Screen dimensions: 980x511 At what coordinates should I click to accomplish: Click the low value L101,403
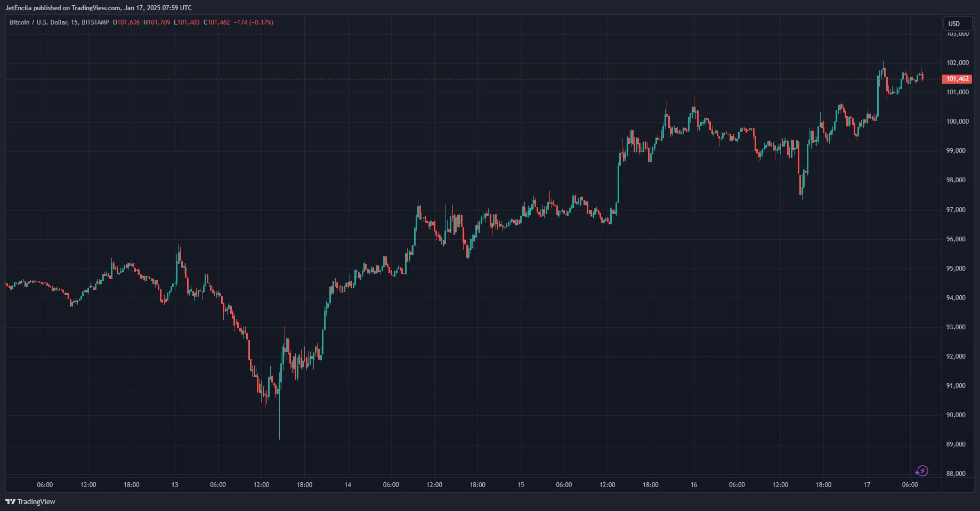(x=187, y=22)
